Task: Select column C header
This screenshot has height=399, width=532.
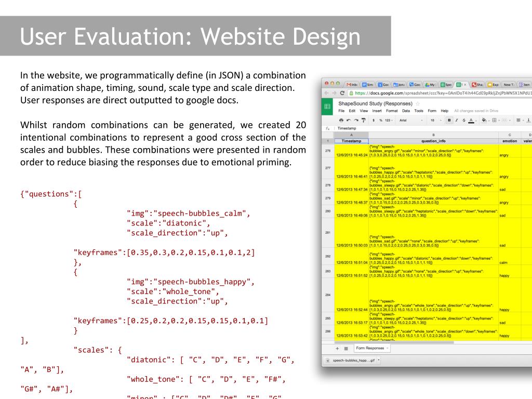Action: (510, 135)
